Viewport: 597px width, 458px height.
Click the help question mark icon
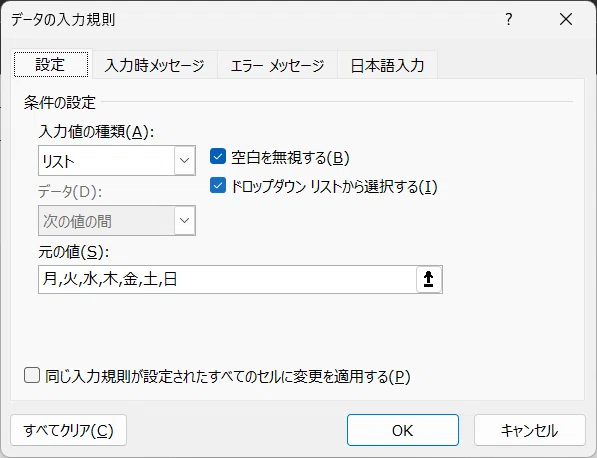[509, 19]
